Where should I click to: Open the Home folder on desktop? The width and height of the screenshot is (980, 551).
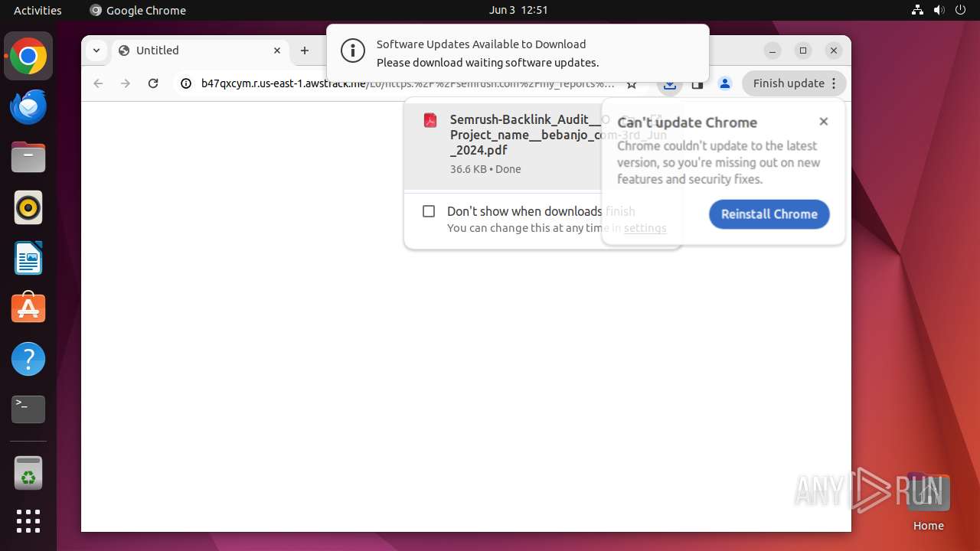point(928,502)
